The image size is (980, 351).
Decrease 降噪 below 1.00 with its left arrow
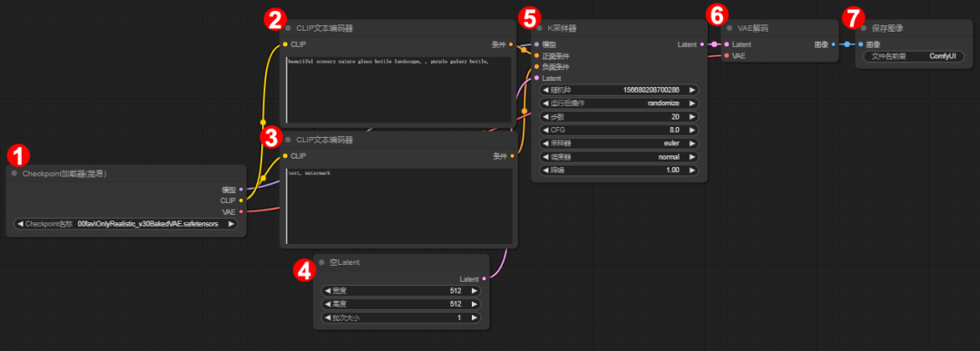(x=545, y=170)
